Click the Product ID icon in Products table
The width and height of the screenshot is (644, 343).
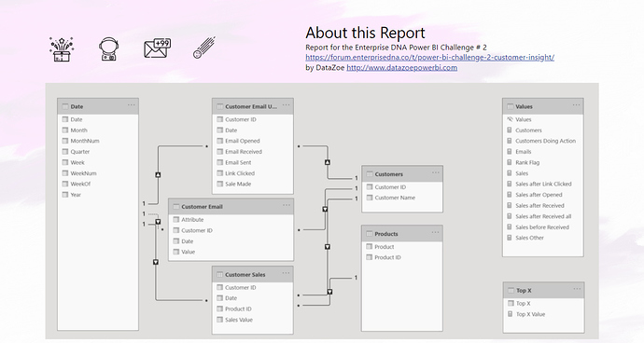pos(370,257)
